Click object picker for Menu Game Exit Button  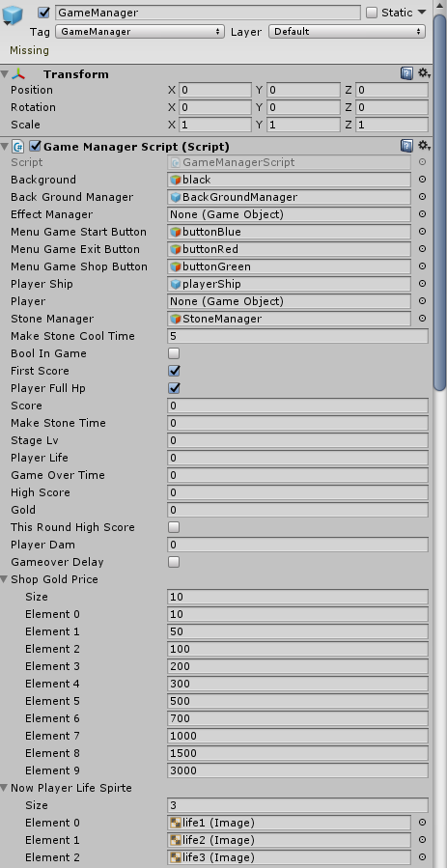coord(422,249)
